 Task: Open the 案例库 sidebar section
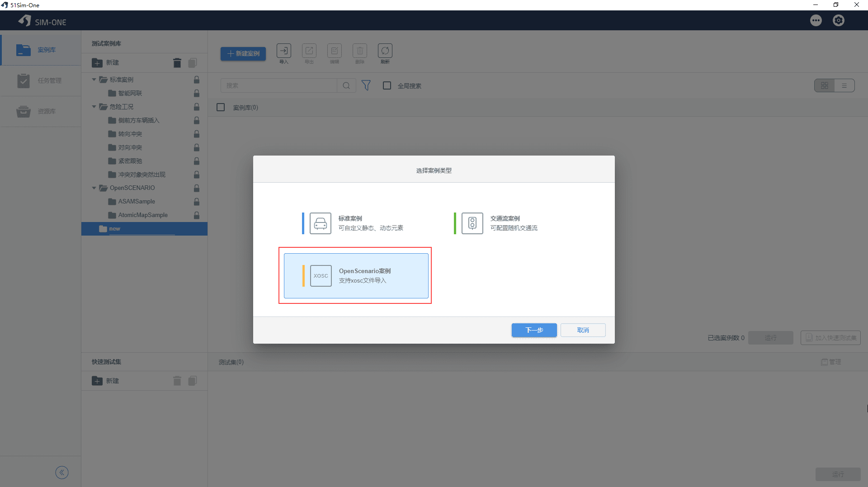click(x=40, y=50)
